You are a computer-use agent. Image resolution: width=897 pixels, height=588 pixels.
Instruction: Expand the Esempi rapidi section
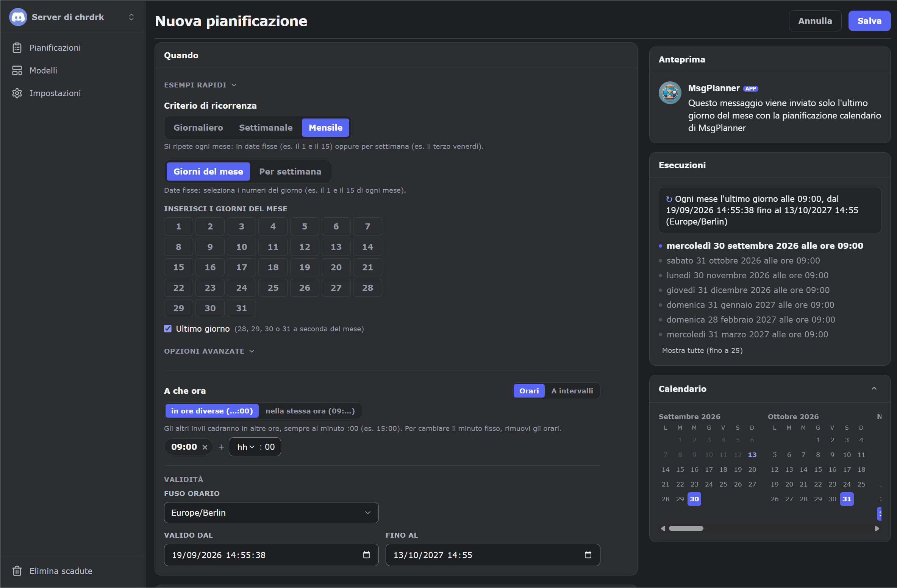200,85
